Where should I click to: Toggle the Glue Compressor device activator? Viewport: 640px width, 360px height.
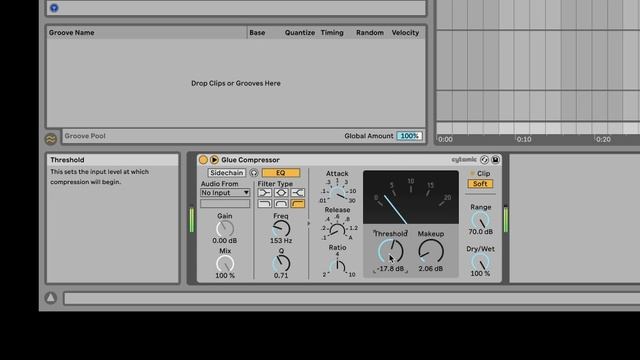pyautogui.click(x=203, y=160)
